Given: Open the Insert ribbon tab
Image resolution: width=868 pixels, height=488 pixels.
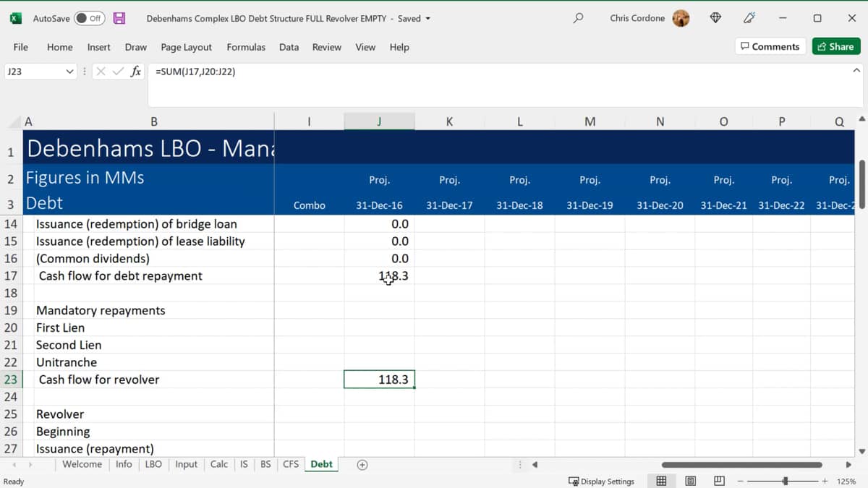Looking at the screenshot, I should coord(99,47).
